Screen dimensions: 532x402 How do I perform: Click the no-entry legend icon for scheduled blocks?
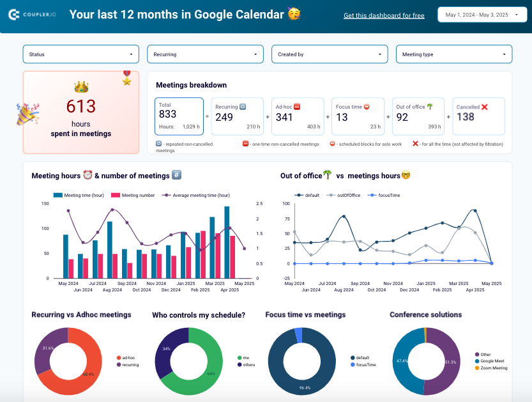coord(333,144)
